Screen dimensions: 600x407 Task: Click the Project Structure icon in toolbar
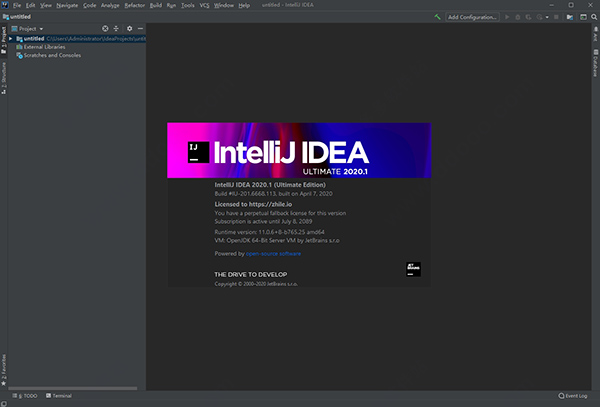(570, 17)
